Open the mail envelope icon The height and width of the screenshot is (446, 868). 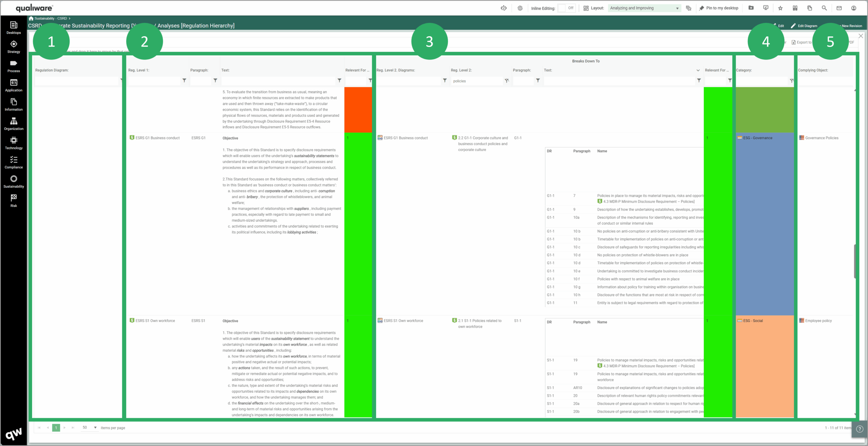(839, 8)
